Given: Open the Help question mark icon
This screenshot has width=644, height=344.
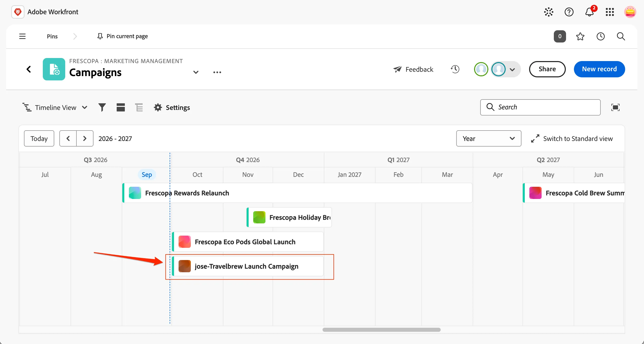Looking at the screenshot, I should click(569, 12).
